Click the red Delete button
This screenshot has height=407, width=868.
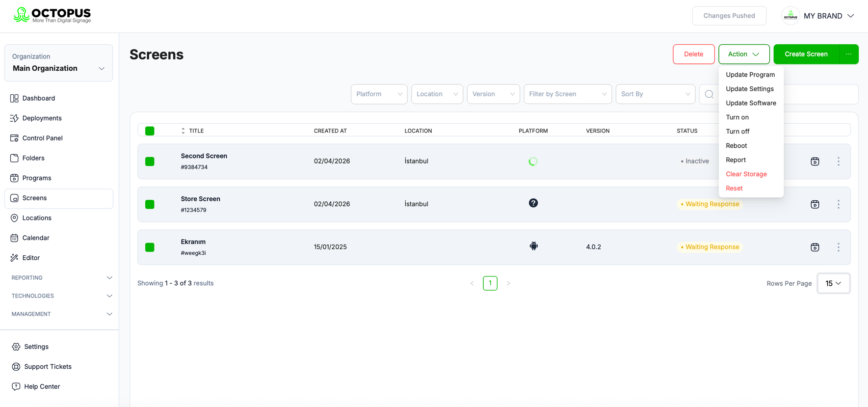point(693,54)
